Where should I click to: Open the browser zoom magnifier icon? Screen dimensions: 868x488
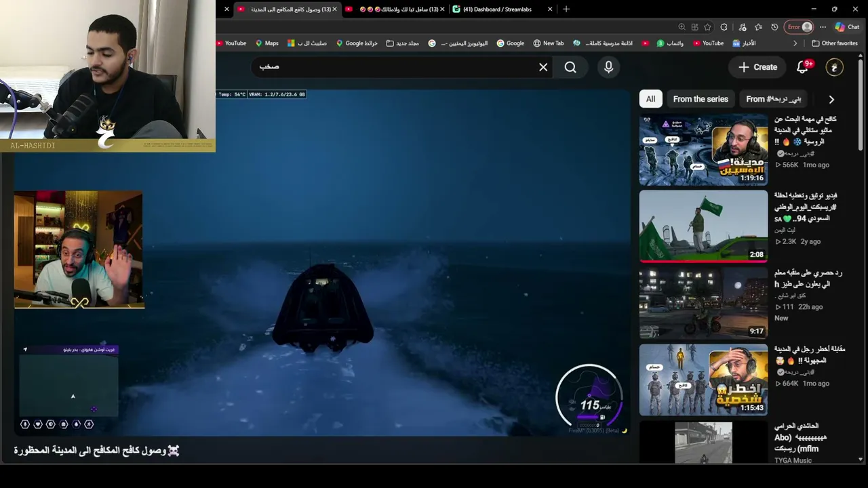point(682,27)
